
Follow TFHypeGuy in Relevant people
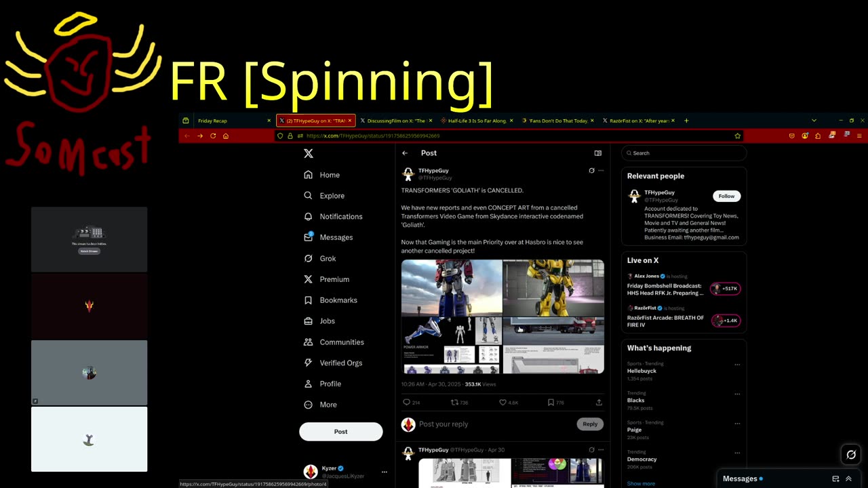click(x=726, y=196)
